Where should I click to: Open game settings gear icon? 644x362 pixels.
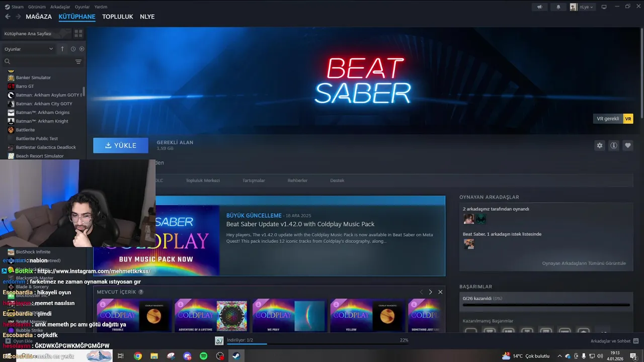click(x=599, y=145)
